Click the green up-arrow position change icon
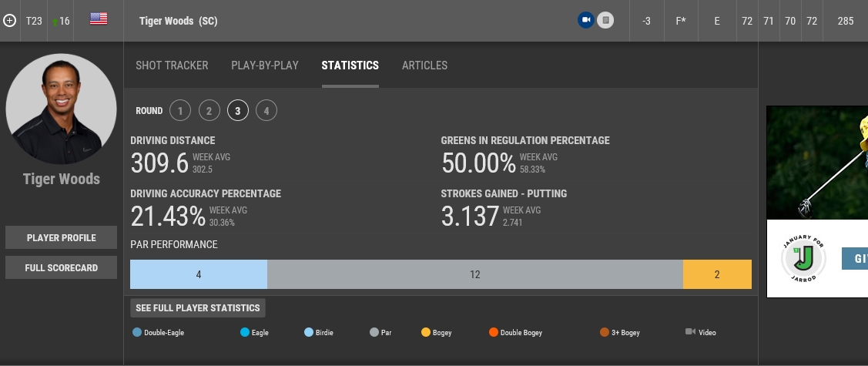 coord(55,22)
